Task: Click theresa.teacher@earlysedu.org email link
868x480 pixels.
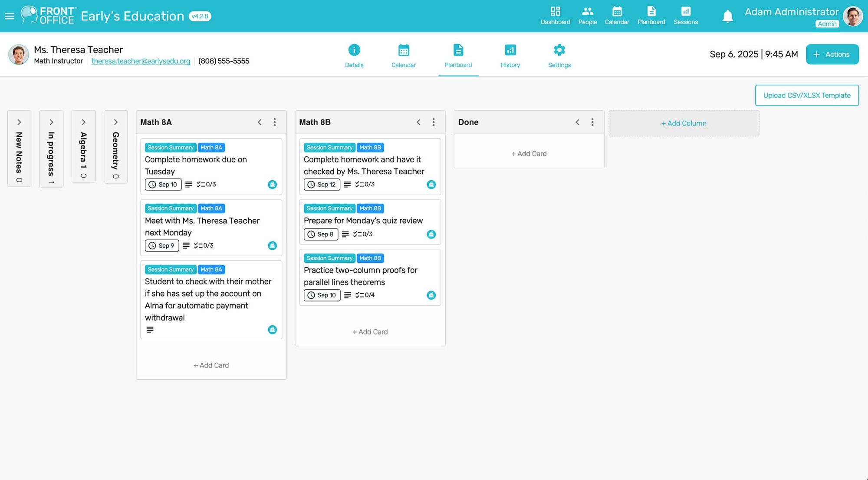Action: point(141,61)
